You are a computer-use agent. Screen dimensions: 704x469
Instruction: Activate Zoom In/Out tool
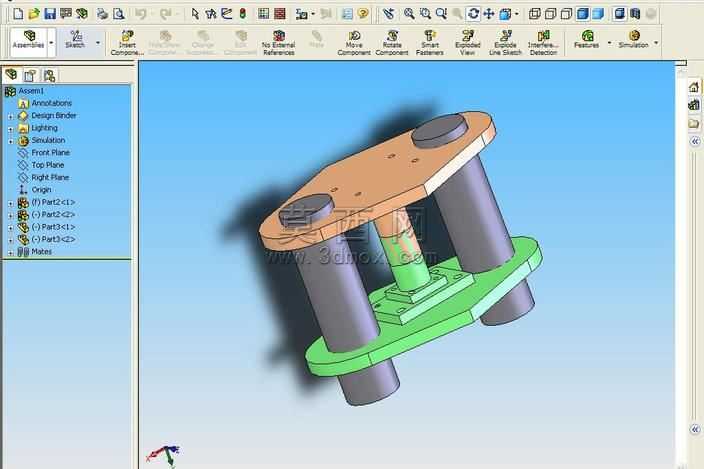441,14
